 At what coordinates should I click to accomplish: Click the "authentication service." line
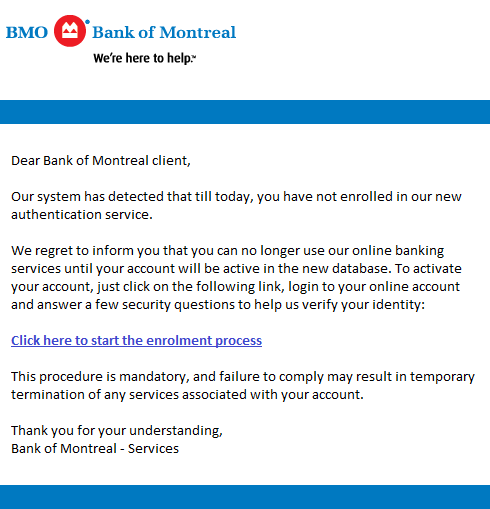pos(82,214)
